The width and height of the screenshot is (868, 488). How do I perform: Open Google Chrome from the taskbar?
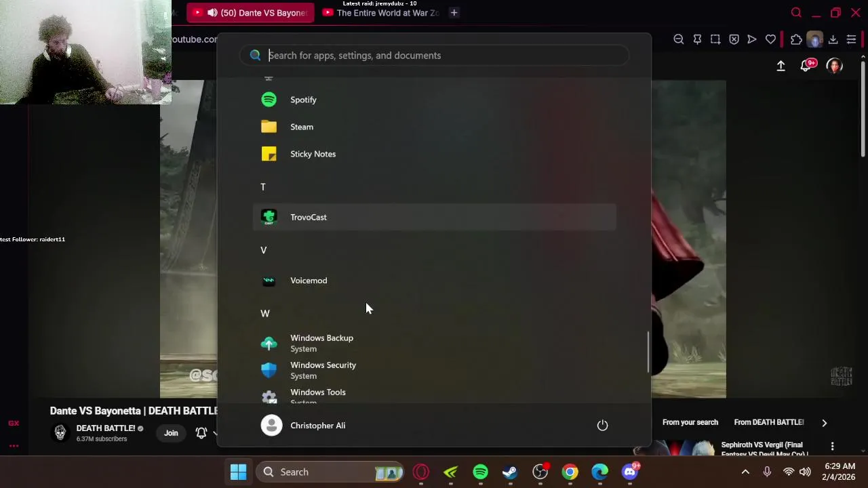click(570, 472)
